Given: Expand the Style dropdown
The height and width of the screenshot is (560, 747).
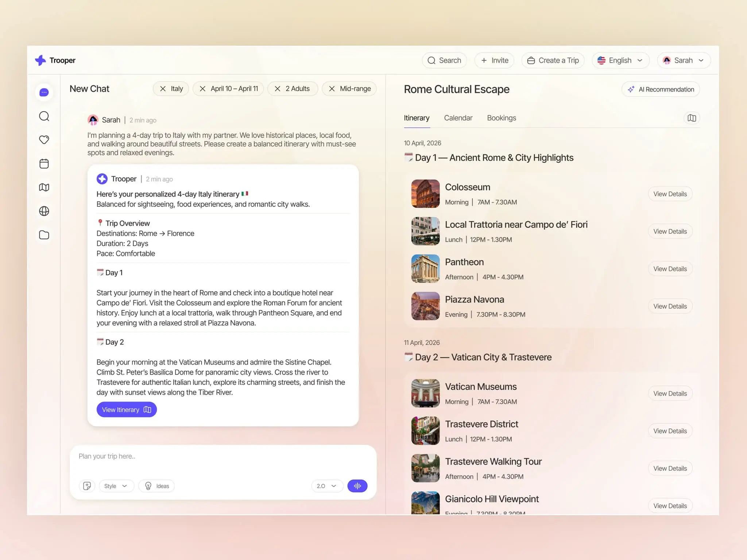Looking at the screenshot, I should click(x=116, y=486).
